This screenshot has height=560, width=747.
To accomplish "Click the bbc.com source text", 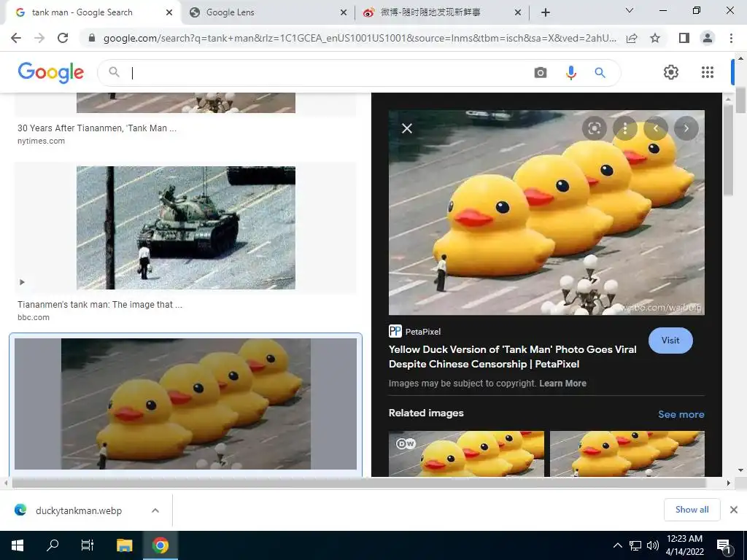I will coord(34,317).
